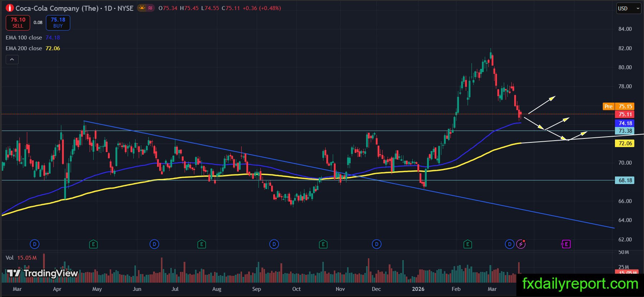Viewport: 644px width, 297px height.
Task: Click the orange Pre 75.15 price label
Action: click(x=619, y=106)
